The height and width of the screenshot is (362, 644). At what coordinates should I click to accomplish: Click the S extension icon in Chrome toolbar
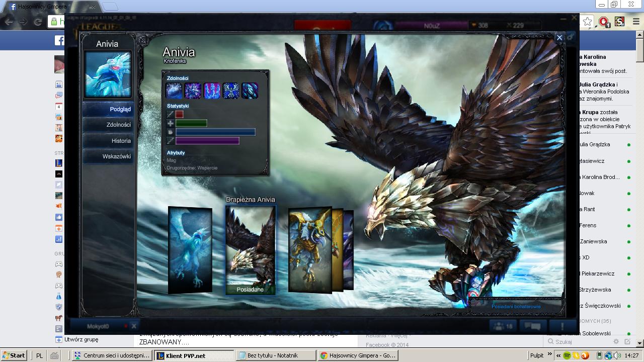619,22
